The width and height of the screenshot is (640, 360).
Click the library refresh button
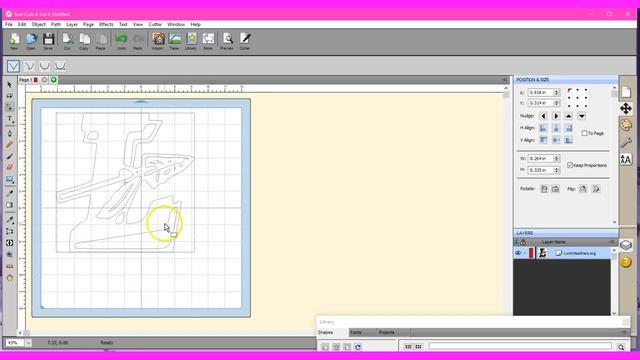358,347
